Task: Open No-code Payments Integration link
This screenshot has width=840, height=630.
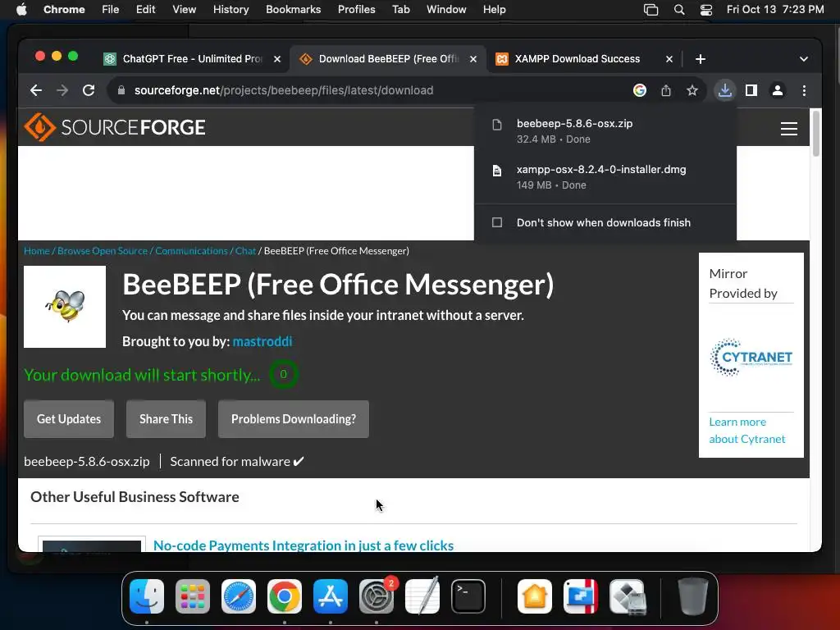Action: tap(304, 546)
